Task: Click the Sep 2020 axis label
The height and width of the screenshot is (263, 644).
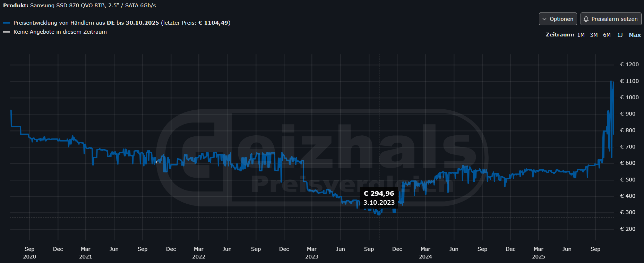Action: coord(29,253)
